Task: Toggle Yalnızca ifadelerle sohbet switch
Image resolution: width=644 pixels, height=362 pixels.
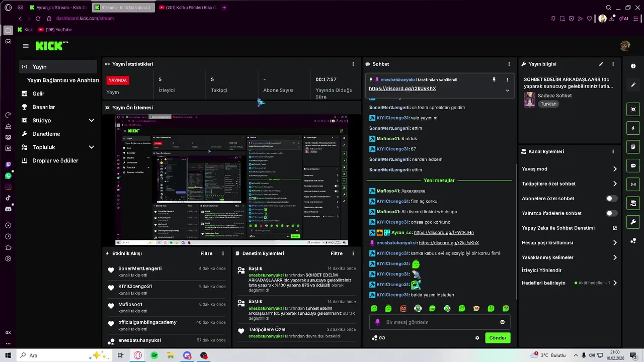Action: [x=611, y=213]
